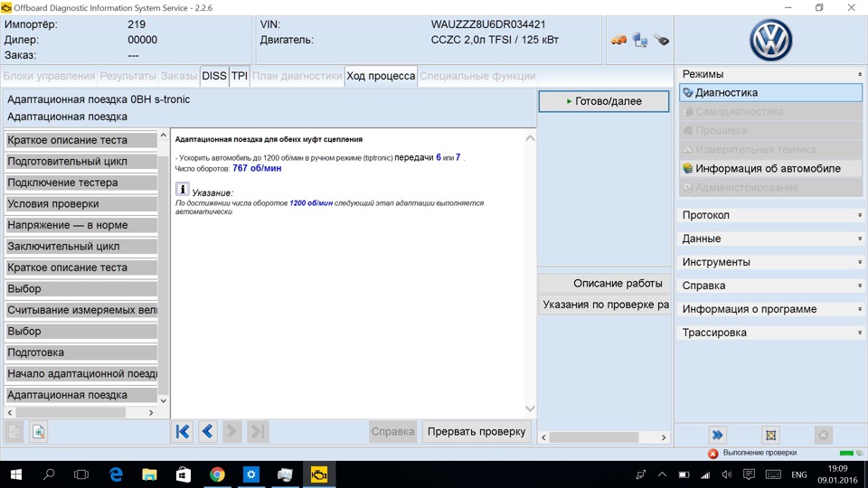
Task: Select Напряжение — в норме step
Action: point(81,225)
